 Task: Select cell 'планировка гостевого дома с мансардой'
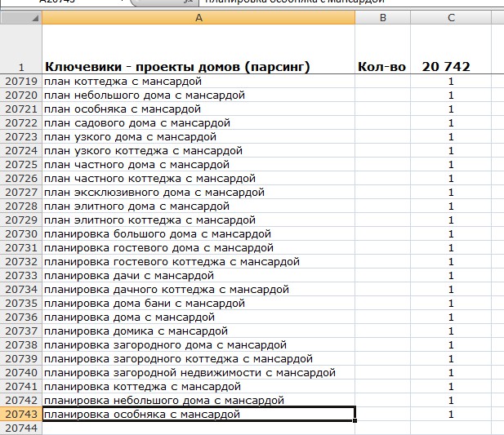tap(198, 247)
